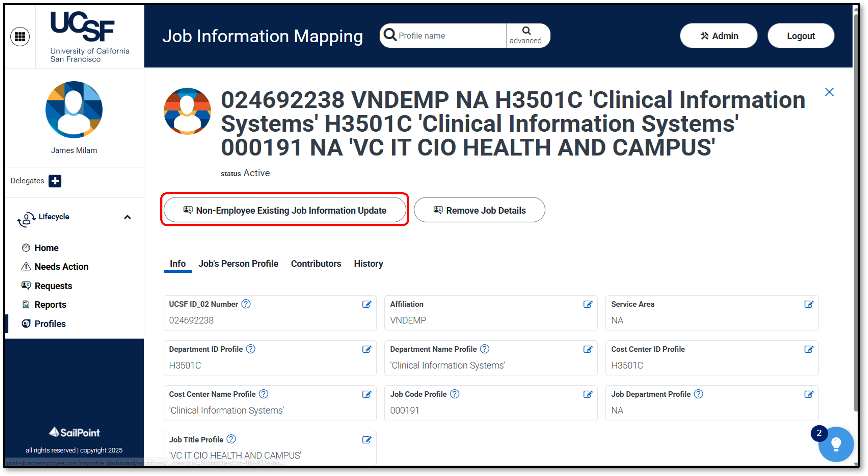Go to Needs Action in sidebar

point(61,267)
